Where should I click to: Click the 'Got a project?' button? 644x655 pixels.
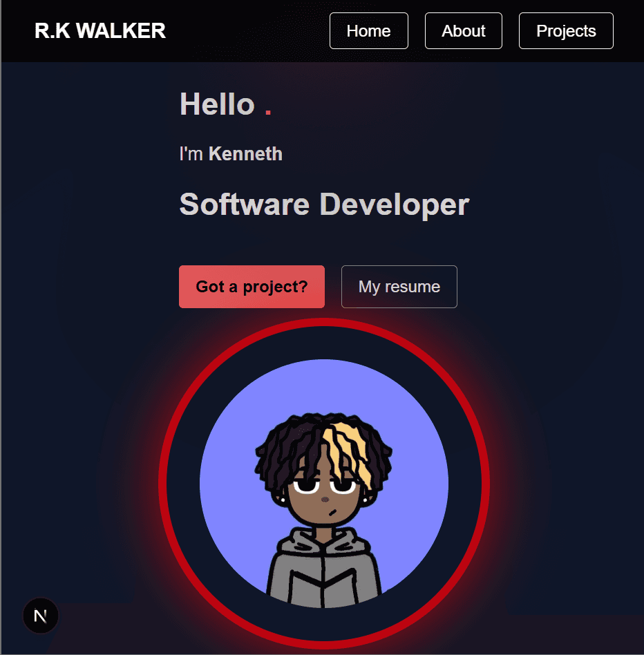coord(251,286)
